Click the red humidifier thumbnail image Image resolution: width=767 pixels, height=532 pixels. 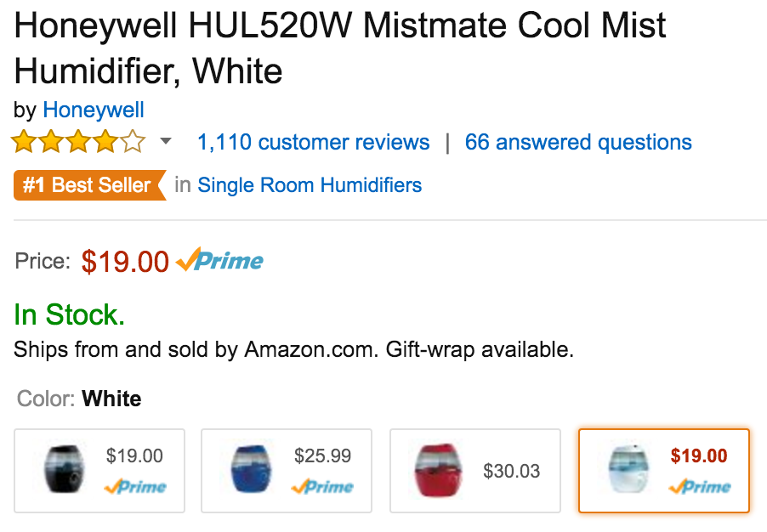(438, 470)
